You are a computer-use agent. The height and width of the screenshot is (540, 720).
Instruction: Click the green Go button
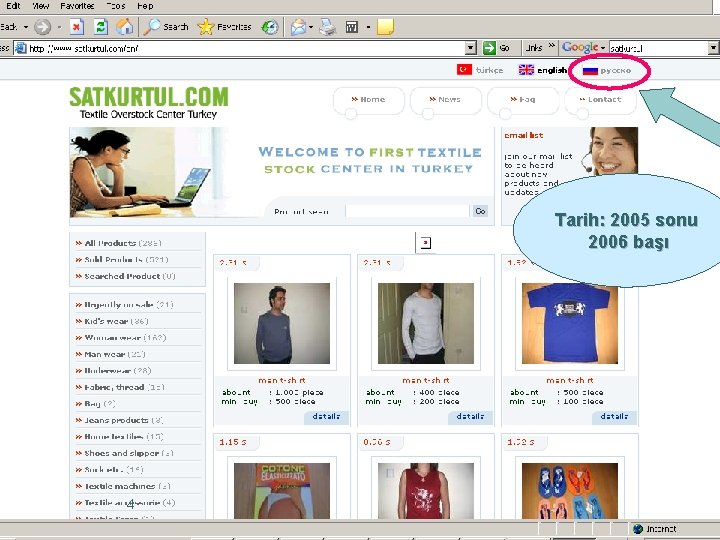click(x=496, y=48)
